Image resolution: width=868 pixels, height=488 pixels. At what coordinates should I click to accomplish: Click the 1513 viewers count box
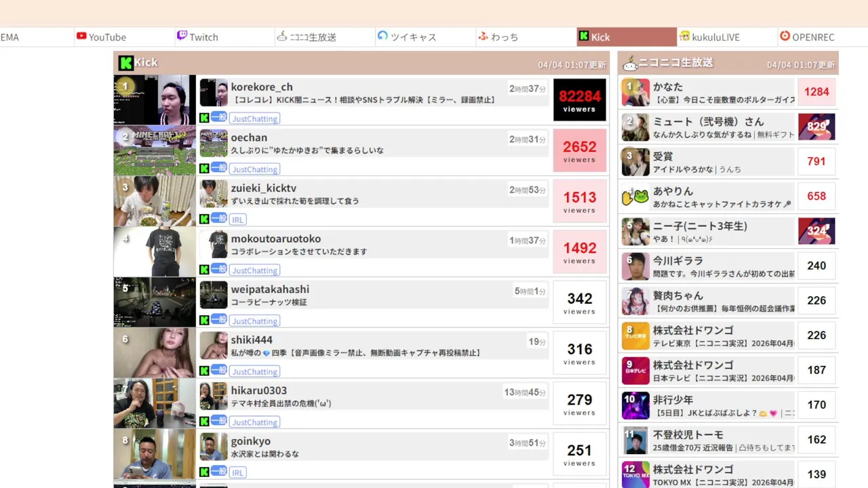pyautogui.click(x=580, y=201)
